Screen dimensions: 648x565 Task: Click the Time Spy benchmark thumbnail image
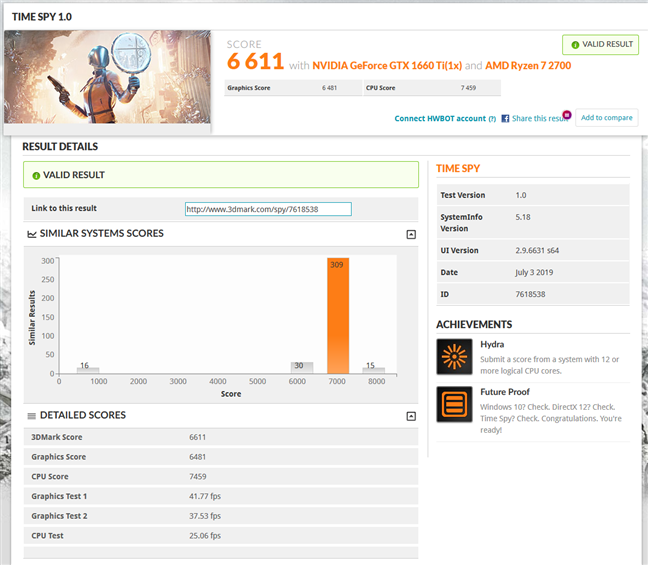click(107, 77)
